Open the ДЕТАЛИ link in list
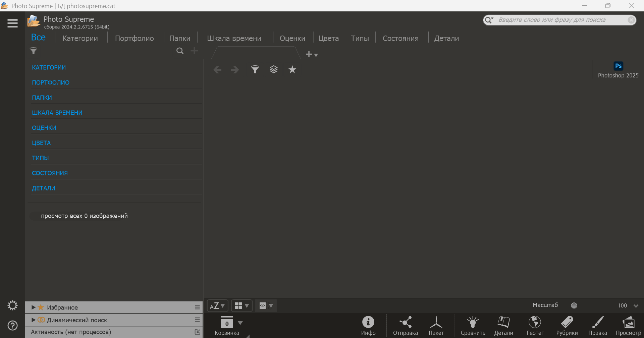The image size is (644, 338). tap(44, 188)
